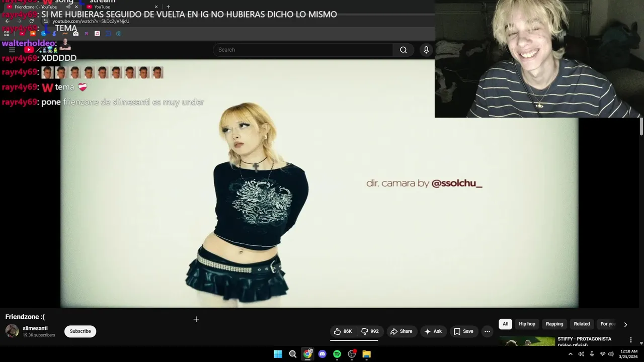
Task: Open Spotify from the taskbar
Action: [x=337, y=354]
